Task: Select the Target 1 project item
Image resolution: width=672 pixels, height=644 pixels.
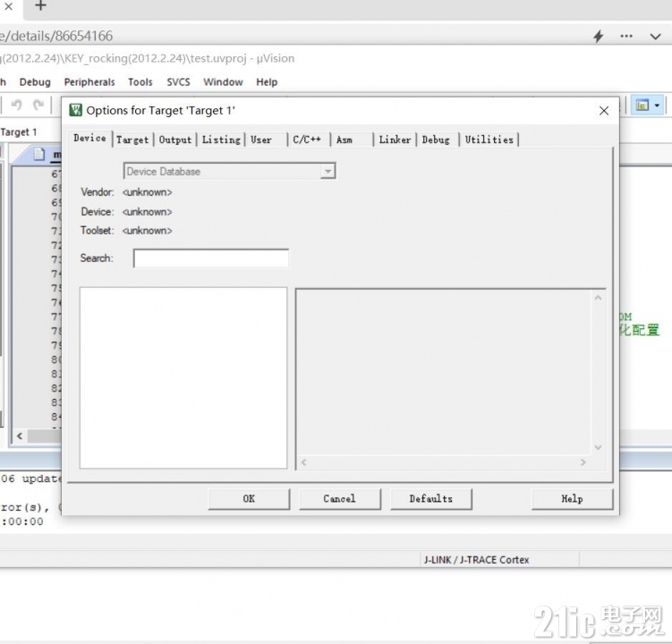Action: (x=19, y=132)
